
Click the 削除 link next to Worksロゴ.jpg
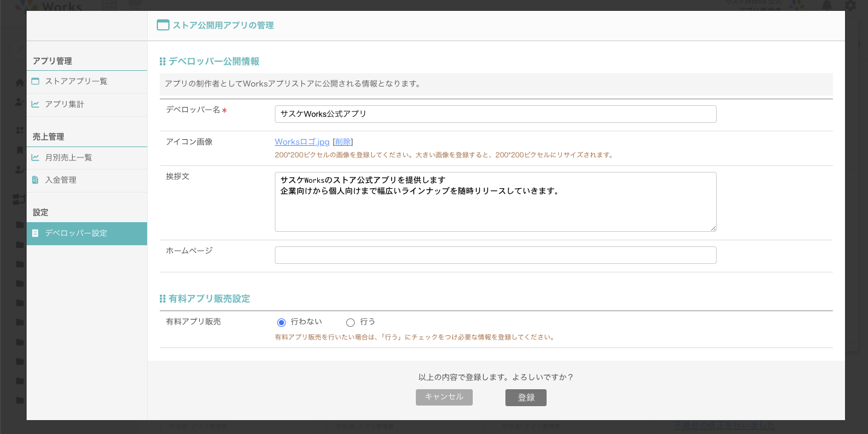pyautogui.click(x=343, y=142)
